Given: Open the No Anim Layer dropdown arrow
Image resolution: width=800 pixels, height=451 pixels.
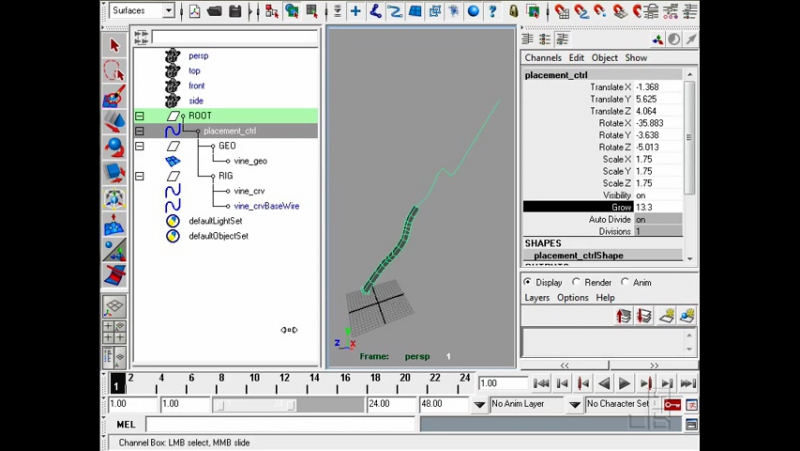Looking at the screenshot, I should point(479,405).
